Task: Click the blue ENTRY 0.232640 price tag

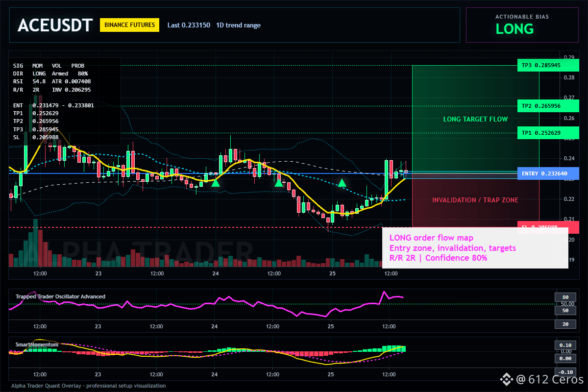Action: point(548,173)
